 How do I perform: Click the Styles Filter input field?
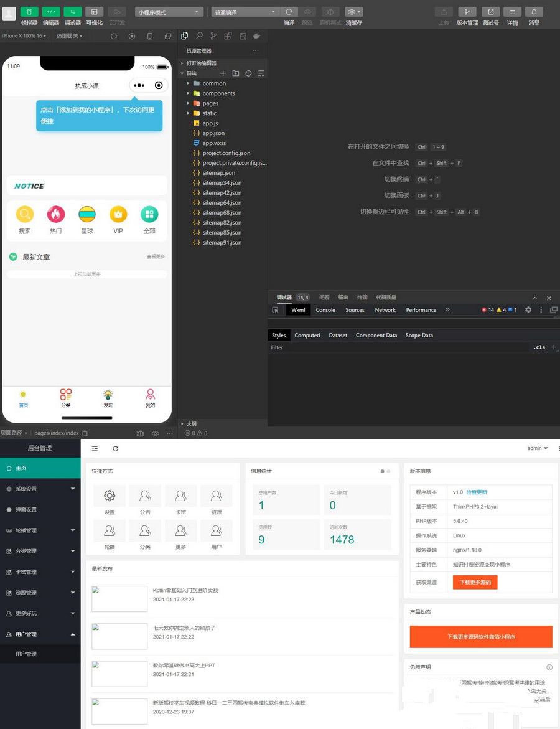pyautogui.click(x=398, y=347)
